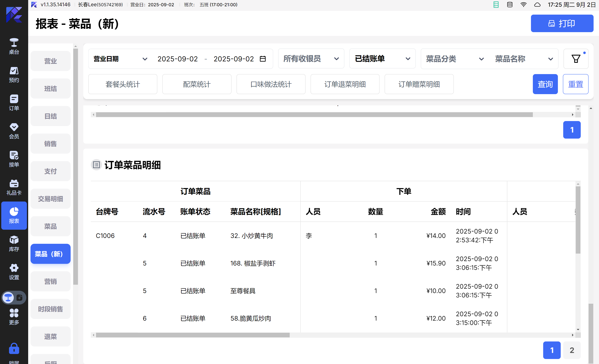This screenshot has height=364, width=599.
Task: Go to page 2 of order details
Action: point(571,350)
